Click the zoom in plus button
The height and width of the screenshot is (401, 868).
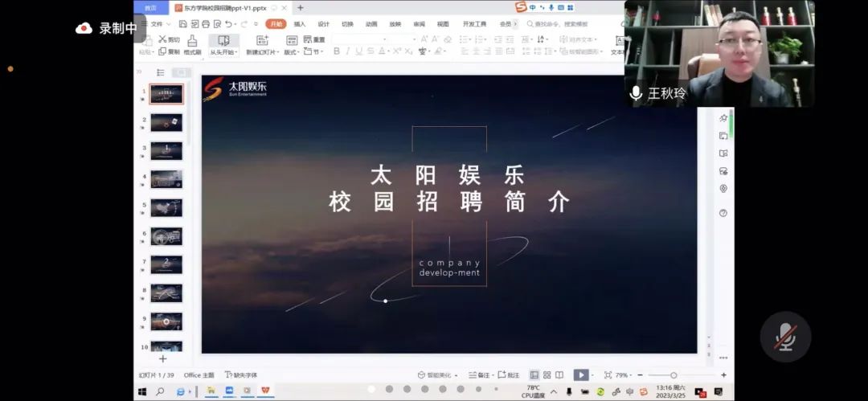[x=723, y=375]
